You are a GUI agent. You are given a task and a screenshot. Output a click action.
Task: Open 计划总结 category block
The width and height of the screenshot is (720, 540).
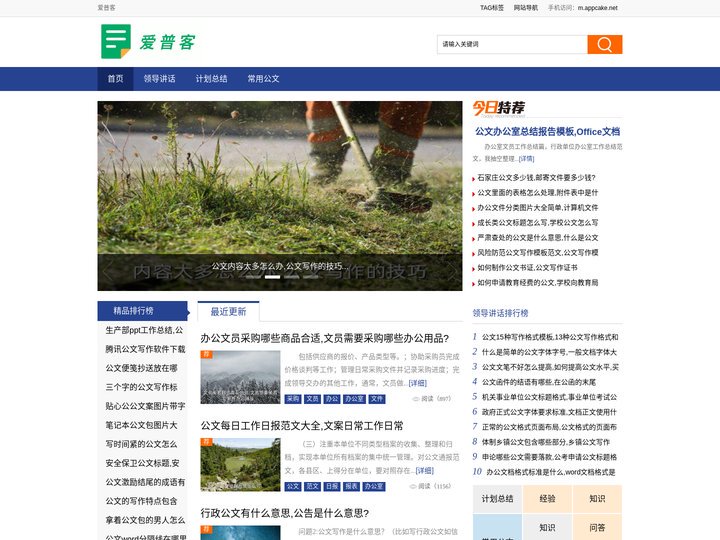pyautogui.click(x=497, y=499)
